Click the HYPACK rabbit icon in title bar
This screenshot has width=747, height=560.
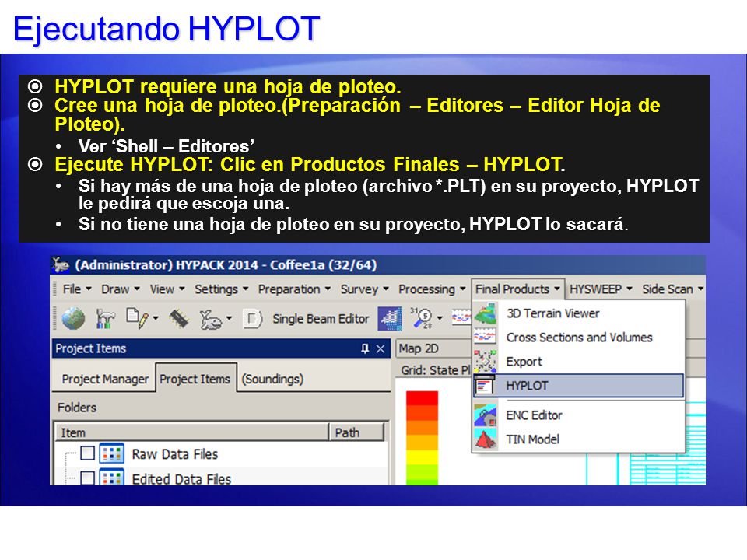click(x=61, y=264)
